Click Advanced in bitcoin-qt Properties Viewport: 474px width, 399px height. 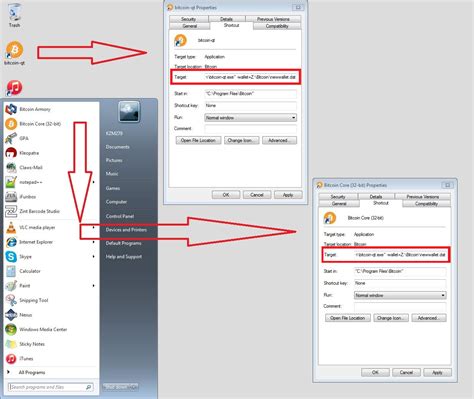(279, 140)
